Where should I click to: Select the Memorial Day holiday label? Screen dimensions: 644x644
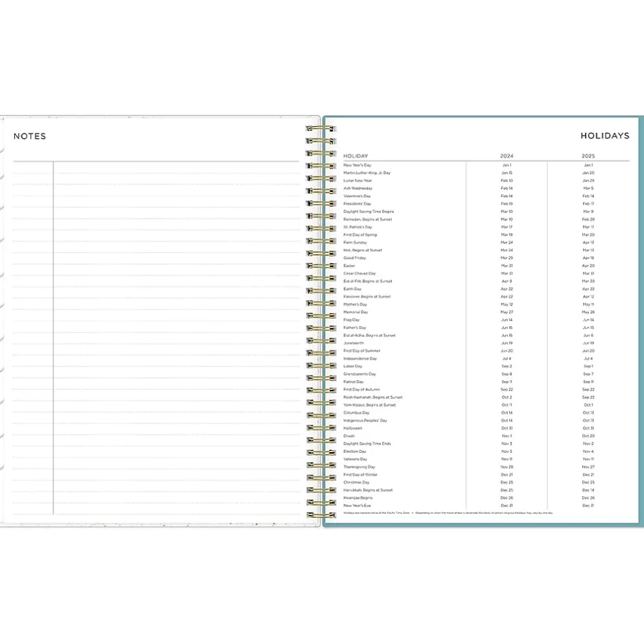coord(356,312)
